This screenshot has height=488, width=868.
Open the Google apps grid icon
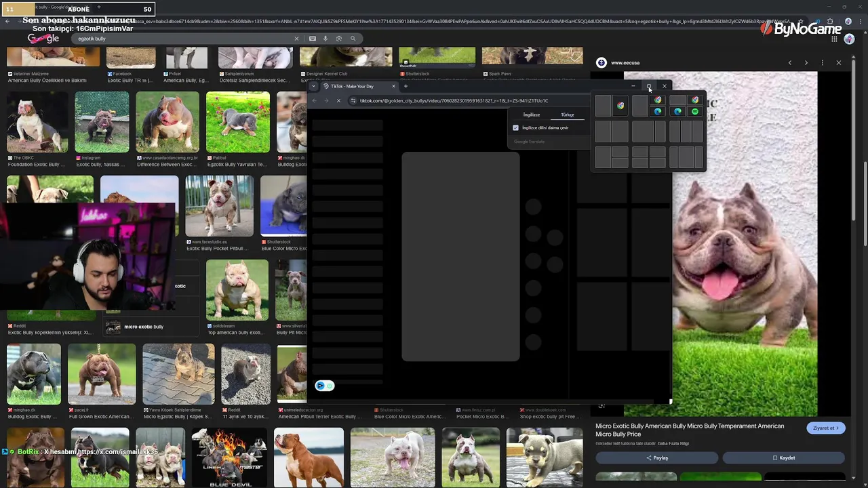coord(834,39)
